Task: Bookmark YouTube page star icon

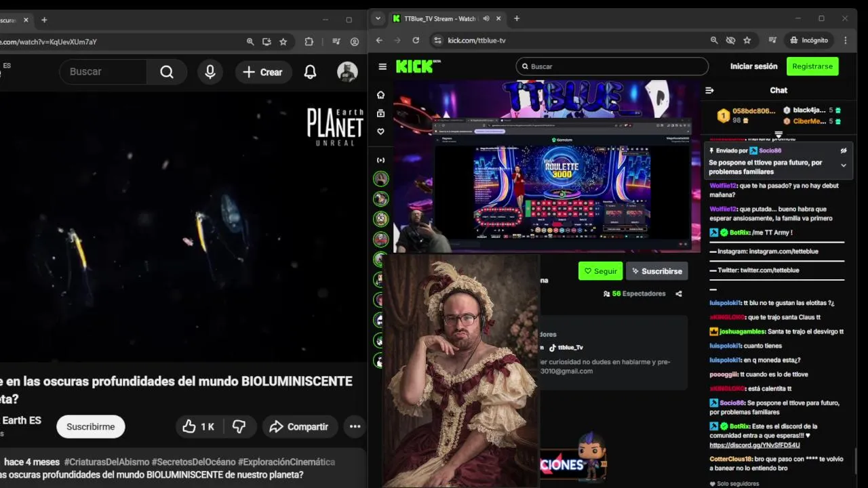Action: click(x=283, y=42)
